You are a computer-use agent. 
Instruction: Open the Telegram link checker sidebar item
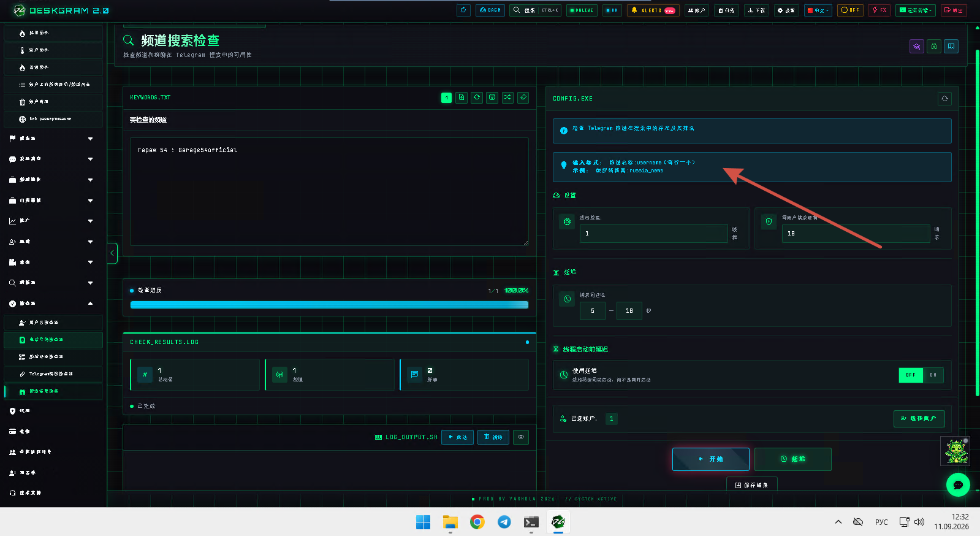pos(53,374)
